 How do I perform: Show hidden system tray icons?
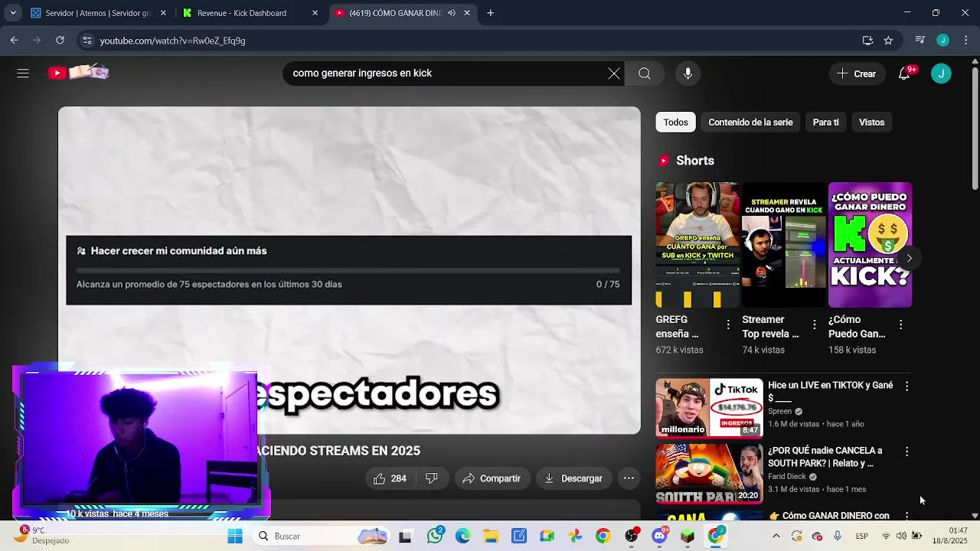(776, 536)
